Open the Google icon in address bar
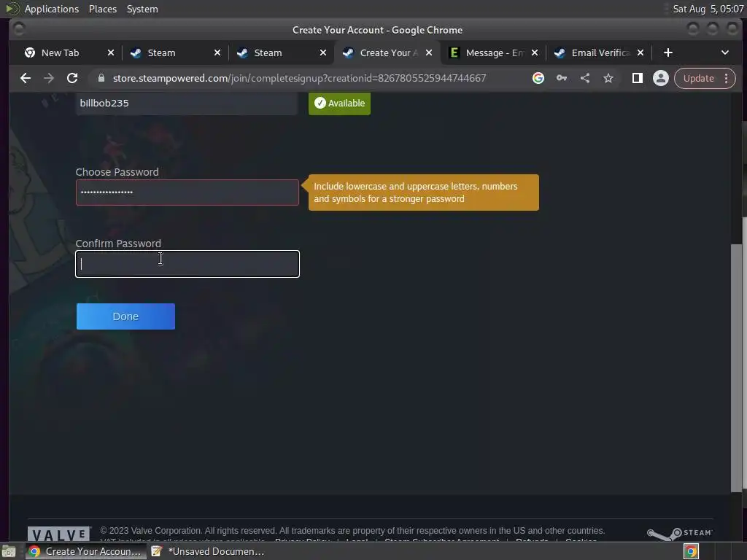Image resolution: width=747 pixels, height=560 pixels. (538, 78)
